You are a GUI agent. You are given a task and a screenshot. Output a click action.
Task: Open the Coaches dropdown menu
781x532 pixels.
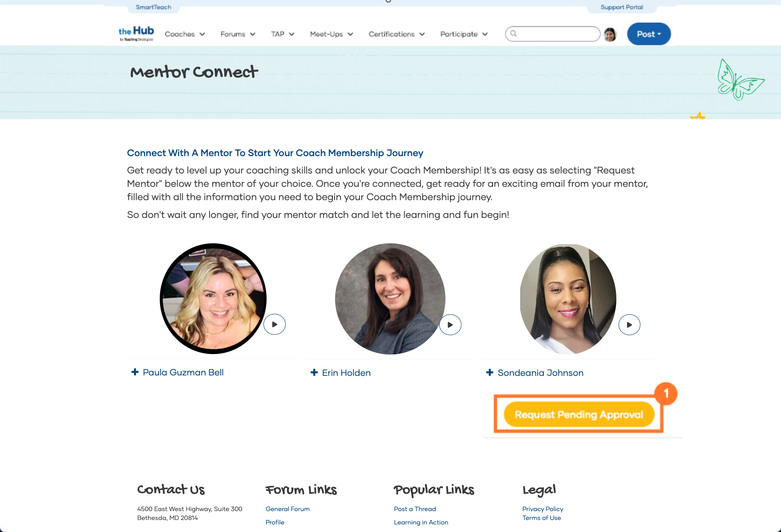click(x=185, y=34)
